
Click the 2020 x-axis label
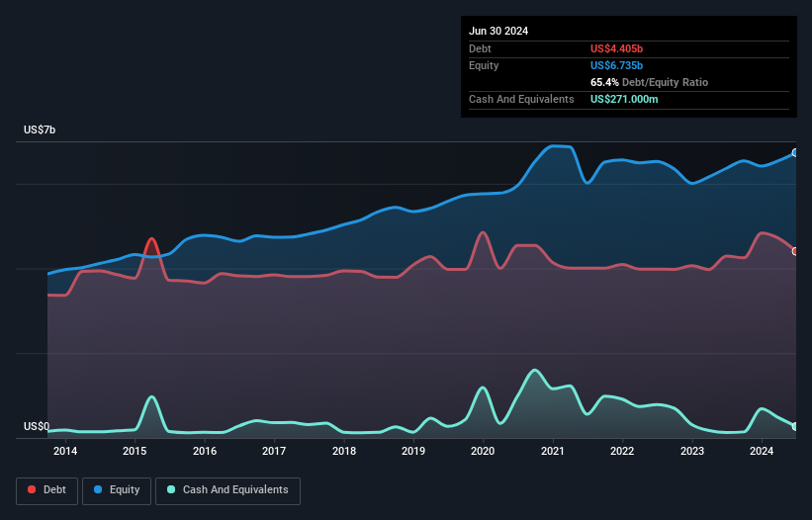(483, 451)
